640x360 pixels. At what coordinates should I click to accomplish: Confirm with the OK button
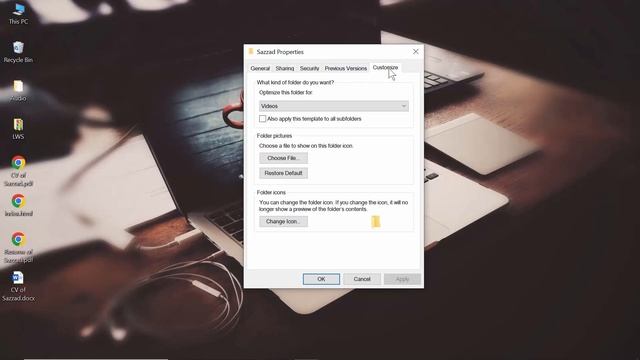pyautogui.click(x=321, y=279)
